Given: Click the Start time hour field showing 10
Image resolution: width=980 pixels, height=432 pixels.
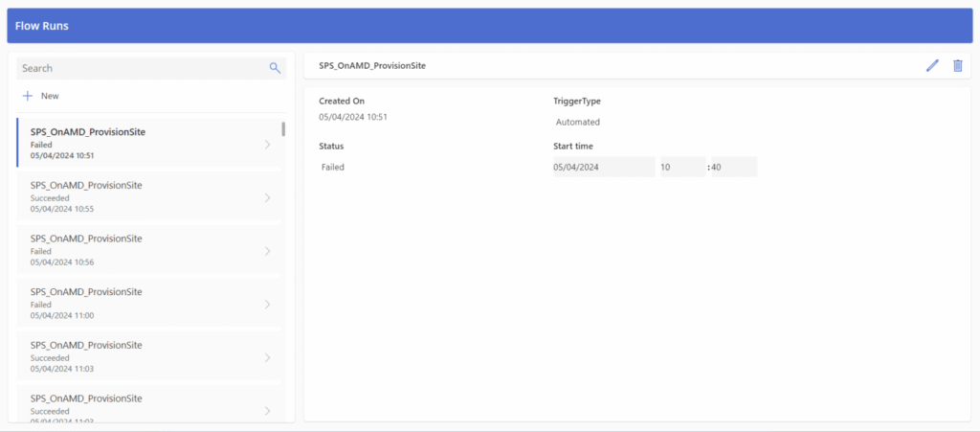Looking at the screenshot, I should [683, 167].
